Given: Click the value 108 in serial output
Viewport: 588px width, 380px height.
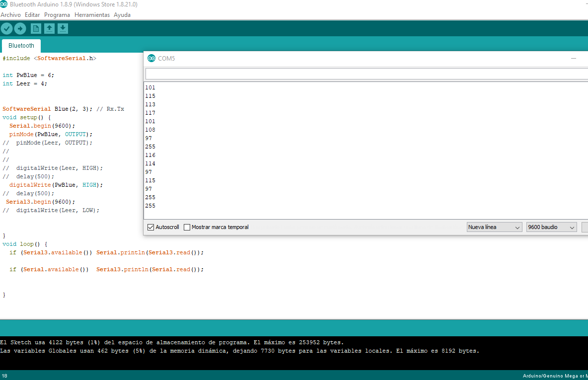Looking at the screenshot, I should (150, 130).
